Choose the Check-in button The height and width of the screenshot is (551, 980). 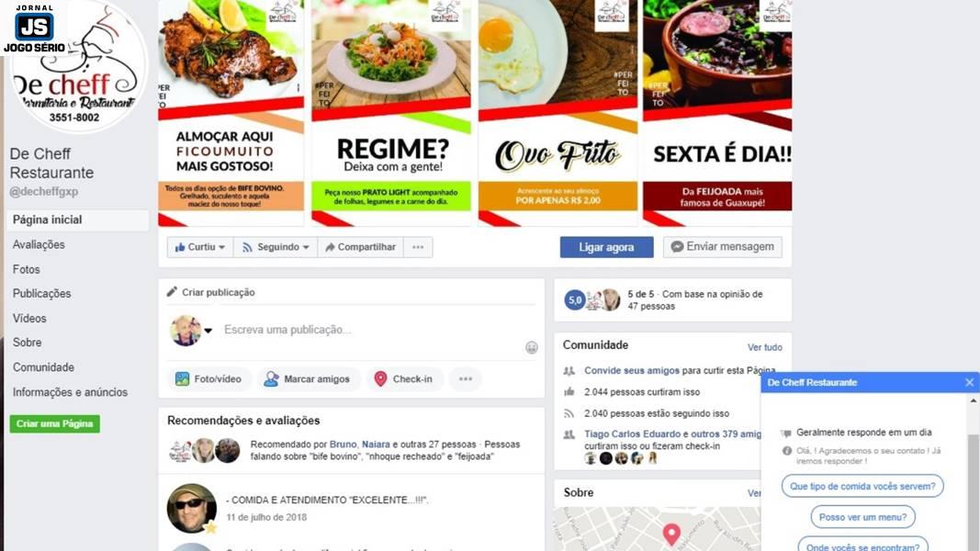[404, 378]
